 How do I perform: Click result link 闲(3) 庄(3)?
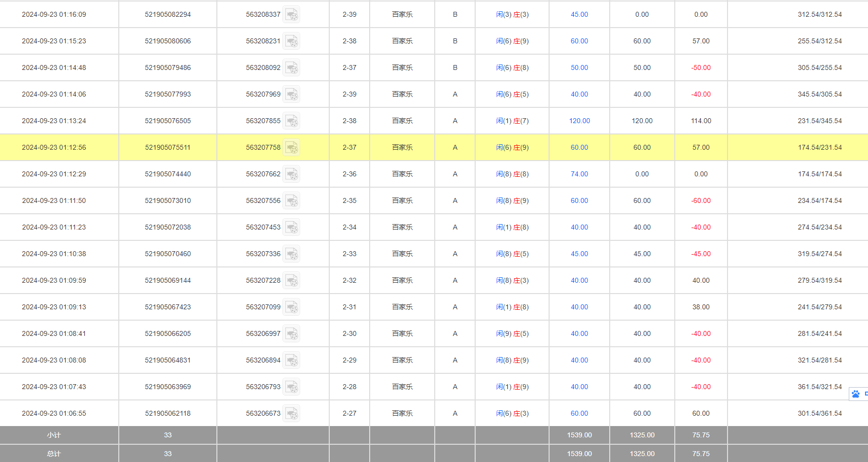pos(512,15)
